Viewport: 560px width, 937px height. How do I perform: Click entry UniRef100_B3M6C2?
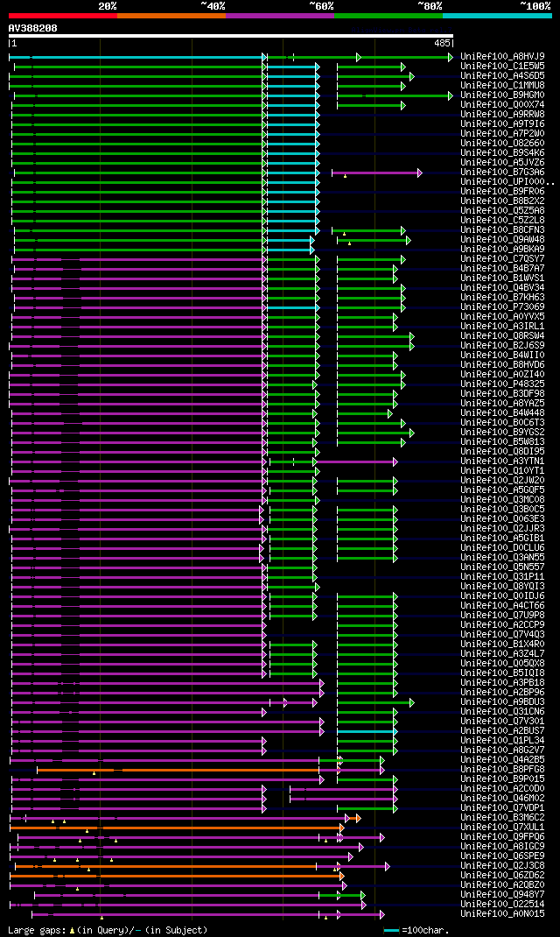[x=502, y=817]
